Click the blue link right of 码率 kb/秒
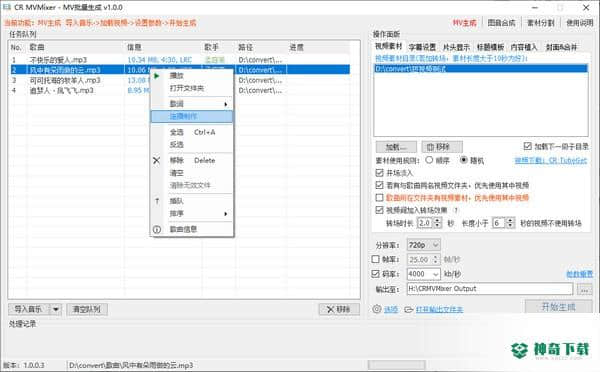Viewport: 600px width, 372px height. 579,274
